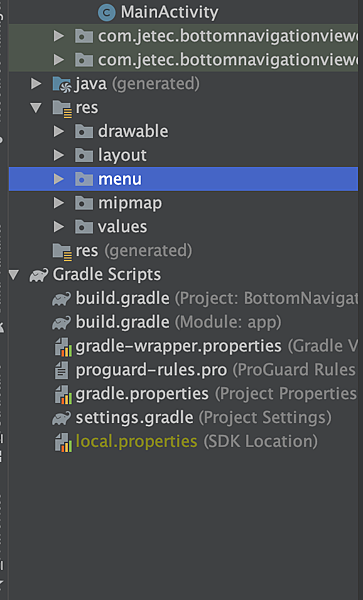The image size is (363, 600).
Task: Click the local.properties file icon
Action: point(63,442)
